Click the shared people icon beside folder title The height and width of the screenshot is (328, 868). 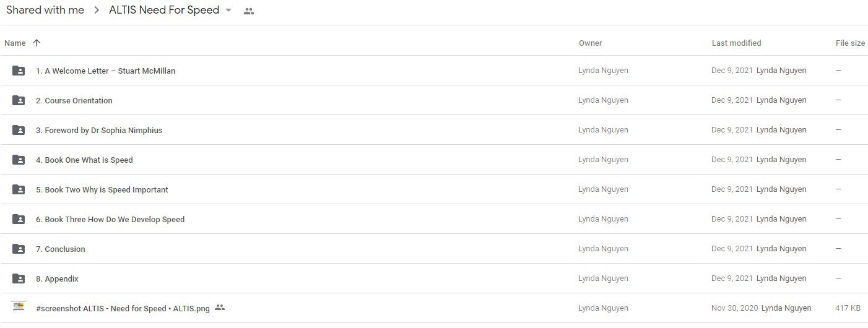[x=249, y=11]
